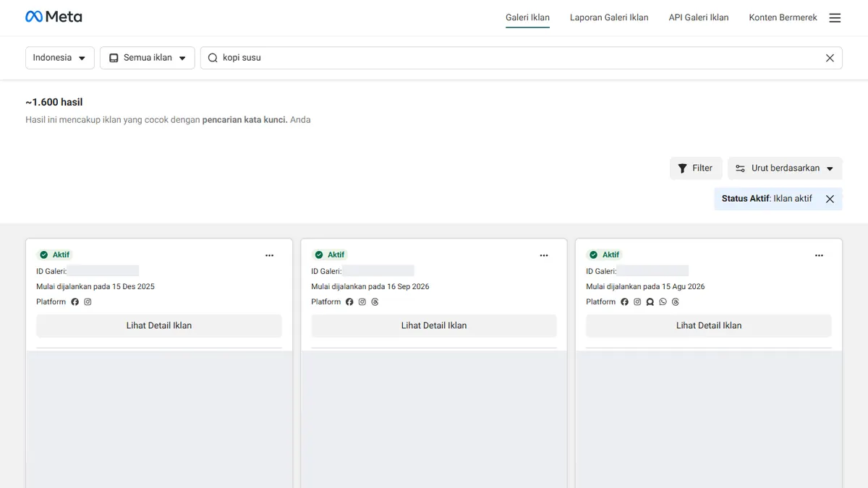Switch to the Galeri Iklan tab
Screen dimensions: 868x488
[x=527, y=17]
